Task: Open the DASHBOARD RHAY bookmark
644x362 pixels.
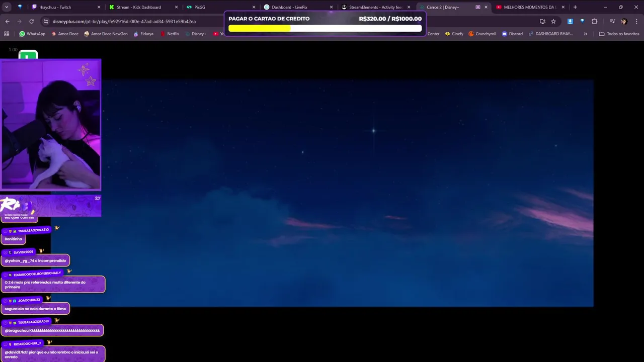Action: coord(550,34)
